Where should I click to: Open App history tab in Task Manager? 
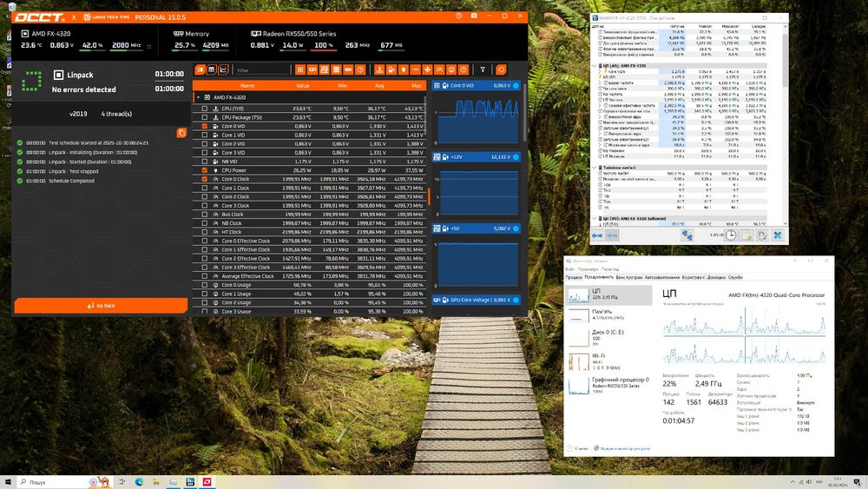(x=628, y=277)
